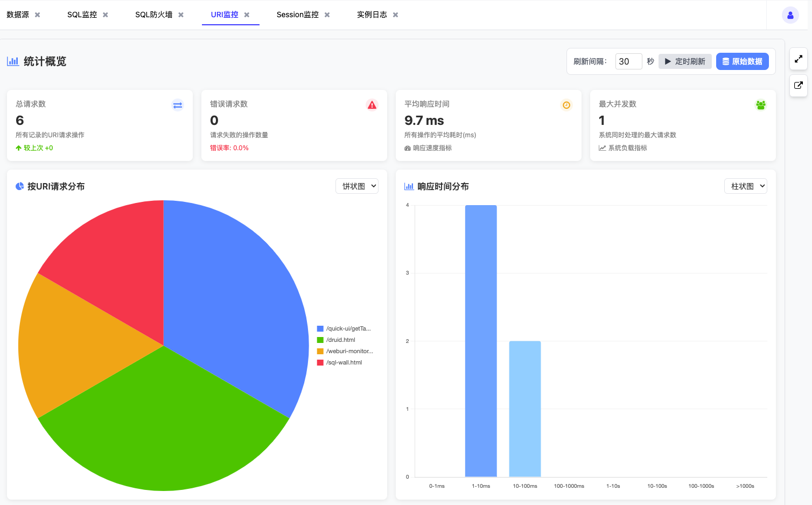Click the green users icon on 最大并发数 card

coord(761,105)
